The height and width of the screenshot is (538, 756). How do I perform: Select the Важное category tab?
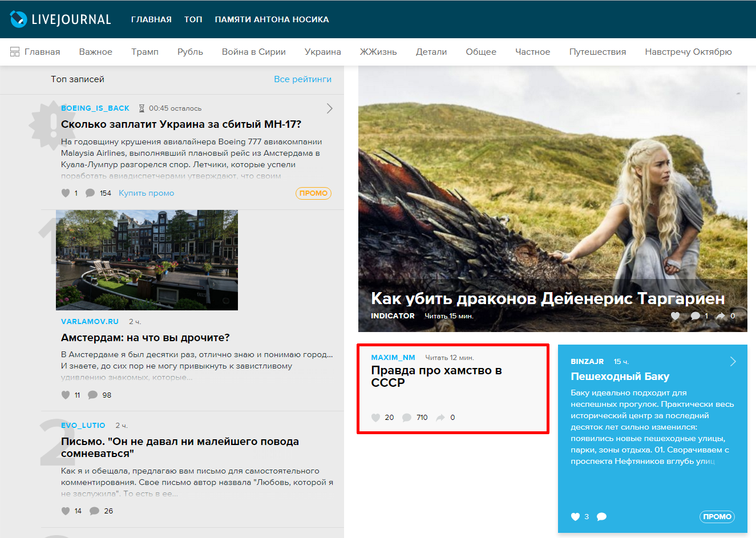(96, 52)
